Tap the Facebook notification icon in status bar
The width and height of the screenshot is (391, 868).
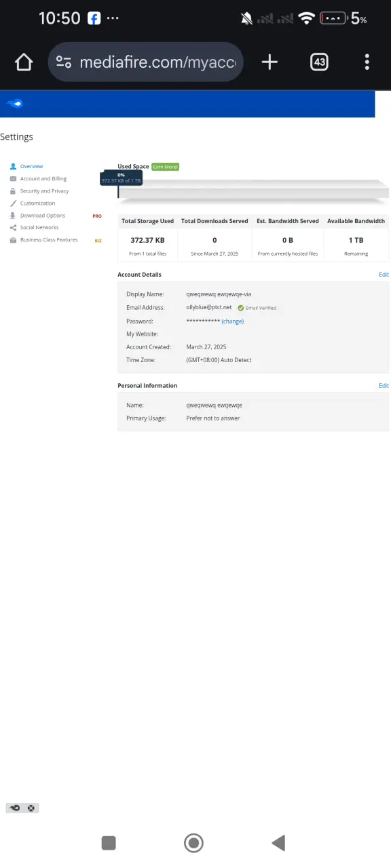pos(94,18)
